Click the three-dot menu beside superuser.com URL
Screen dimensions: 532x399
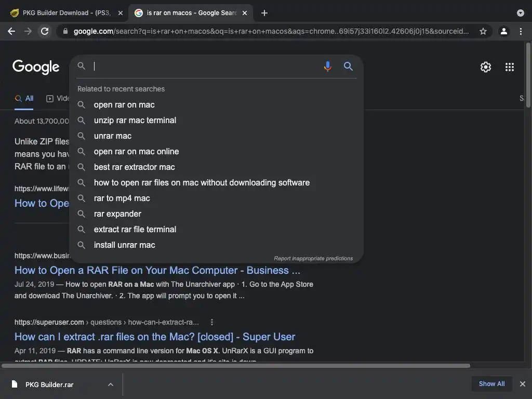pos(212,322)
